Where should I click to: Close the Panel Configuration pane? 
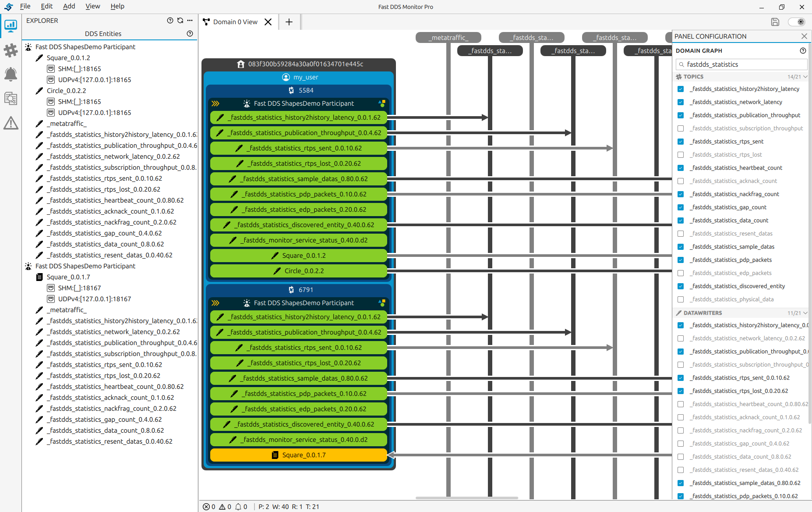point(804,36)
